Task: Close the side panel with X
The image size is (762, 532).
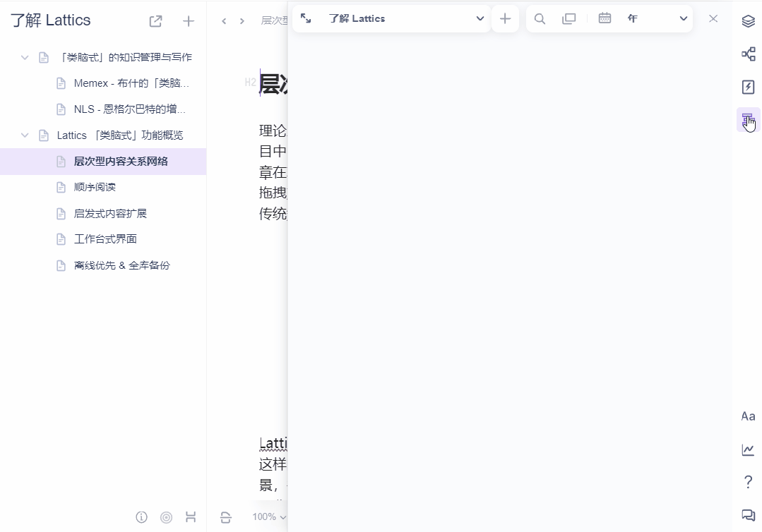Action: (713, 18)
